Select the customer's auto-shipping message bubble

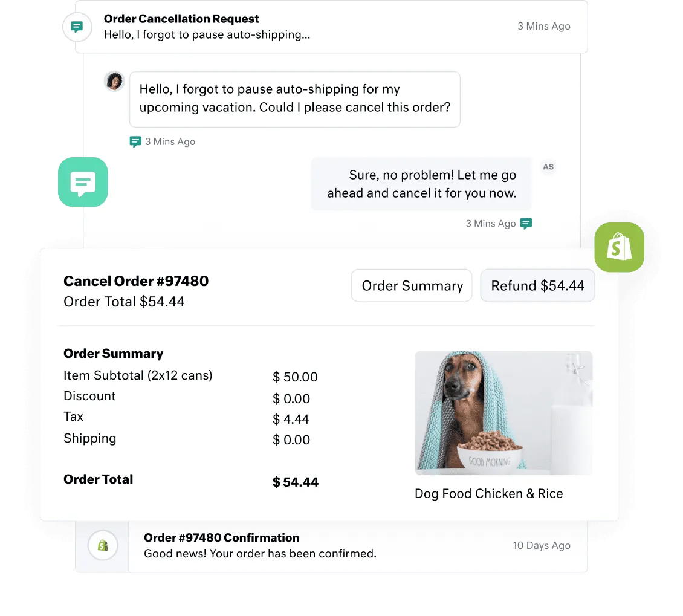tap(295, 99)
